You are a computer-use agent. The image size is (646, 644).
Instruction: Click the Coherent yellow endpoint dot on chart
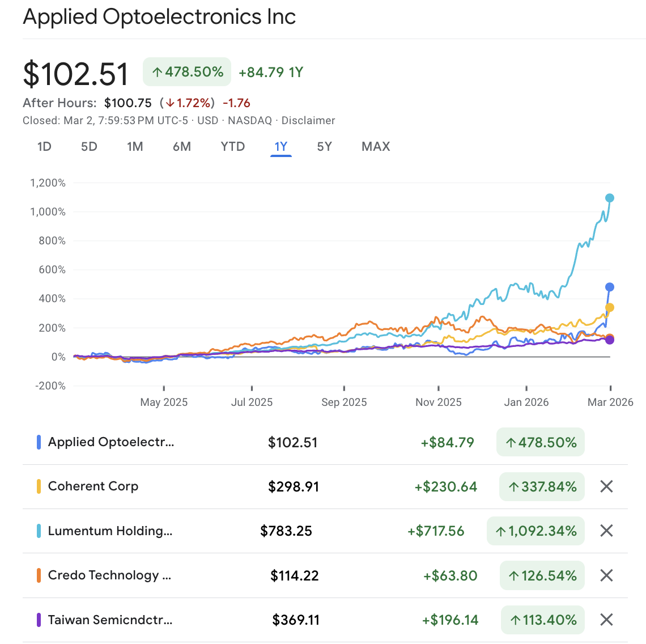(x=610, y=308)
